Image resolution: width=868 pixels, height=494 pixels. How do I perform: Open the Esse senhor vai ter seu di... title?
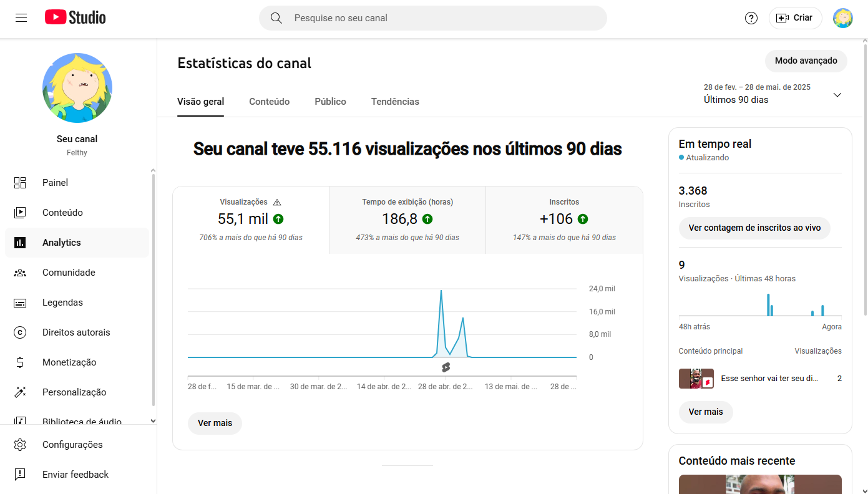[769, 379]
